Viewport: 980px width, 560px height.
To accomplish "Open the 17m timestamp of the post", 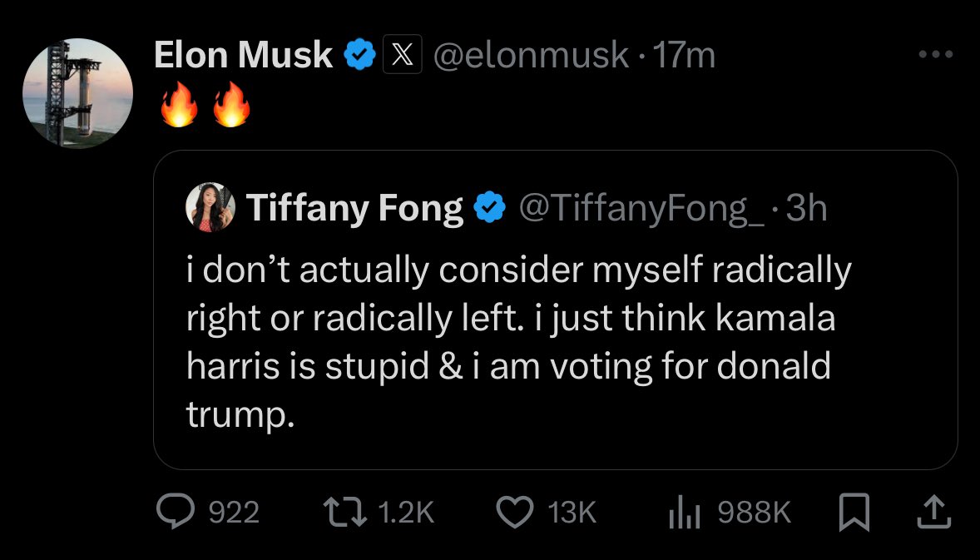I will 684,54.
